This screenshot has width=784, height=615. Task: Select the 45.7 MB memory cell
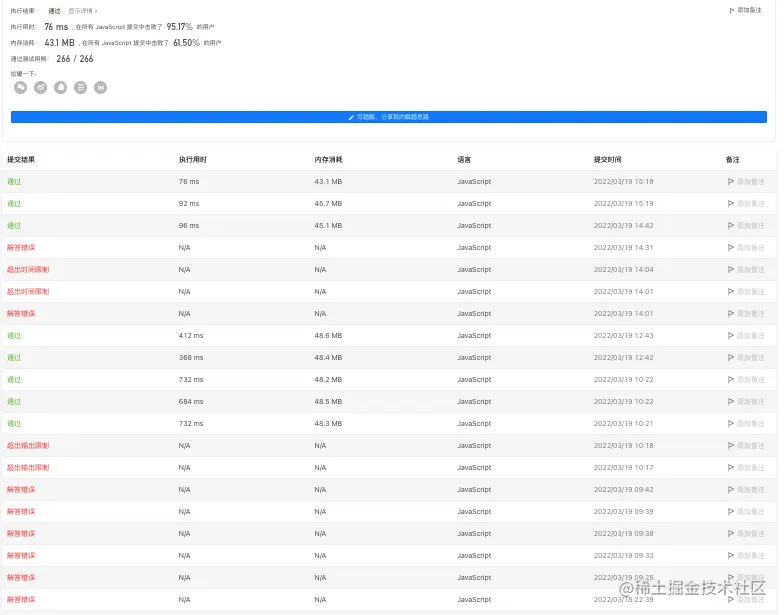(x=328, y=204)
